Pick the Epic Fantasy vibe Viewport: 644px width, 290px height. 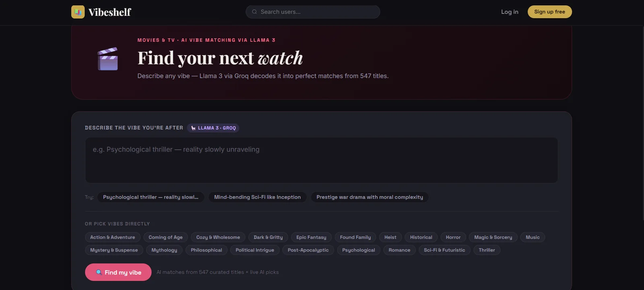(312, 237)
